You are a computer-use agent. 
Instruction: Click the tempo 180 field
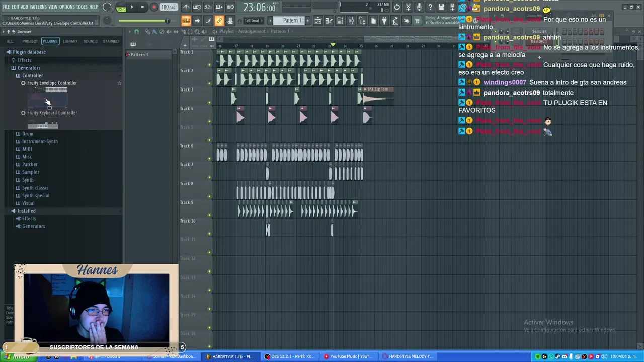click(x=169, y=7)
